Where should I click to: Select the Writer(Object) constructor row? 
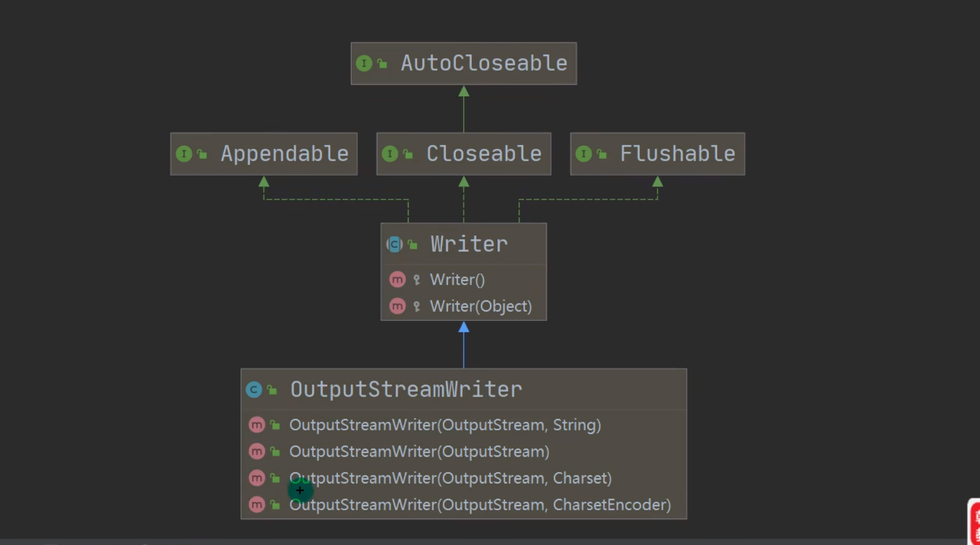[x=464, y=306]
